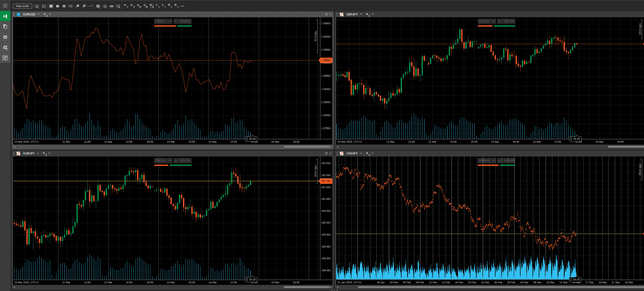Expand USDJPY chart timeframe dropdown
Image resolution: width=644 pixels, height=291 pixels.
372,153
